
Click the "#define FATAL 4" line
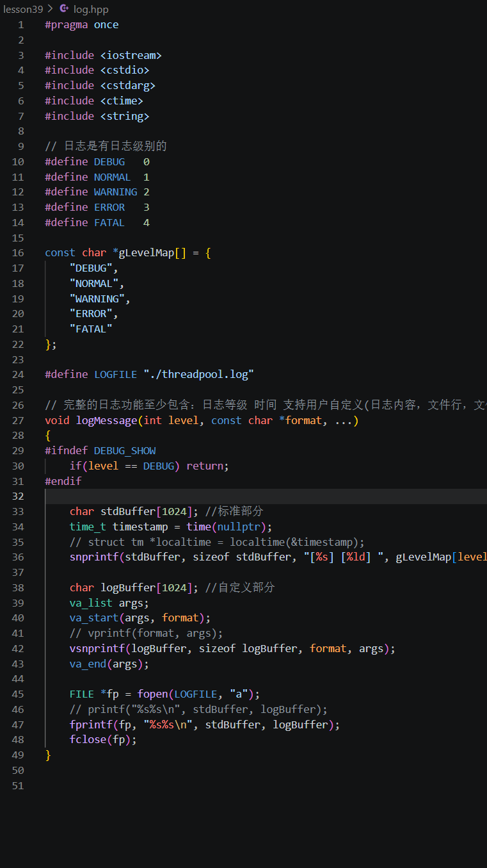(97, 223)
